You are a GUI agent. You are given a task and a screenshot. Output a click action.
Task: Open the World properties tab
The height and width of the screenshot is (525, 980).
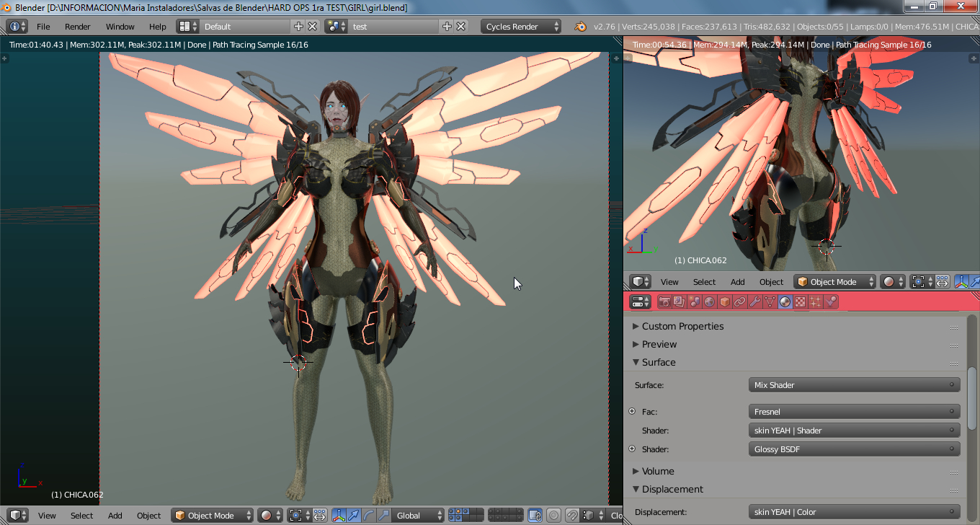710,302
